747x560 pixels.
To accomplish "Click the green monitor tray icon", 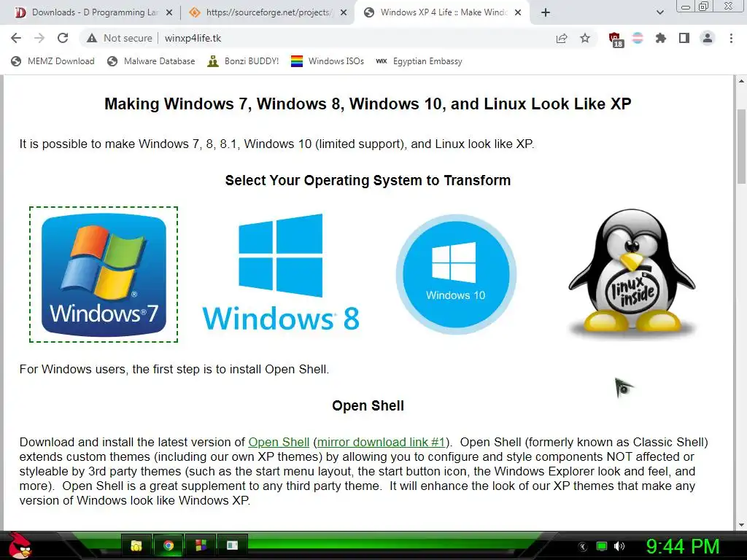I will (x=602, y=546).
